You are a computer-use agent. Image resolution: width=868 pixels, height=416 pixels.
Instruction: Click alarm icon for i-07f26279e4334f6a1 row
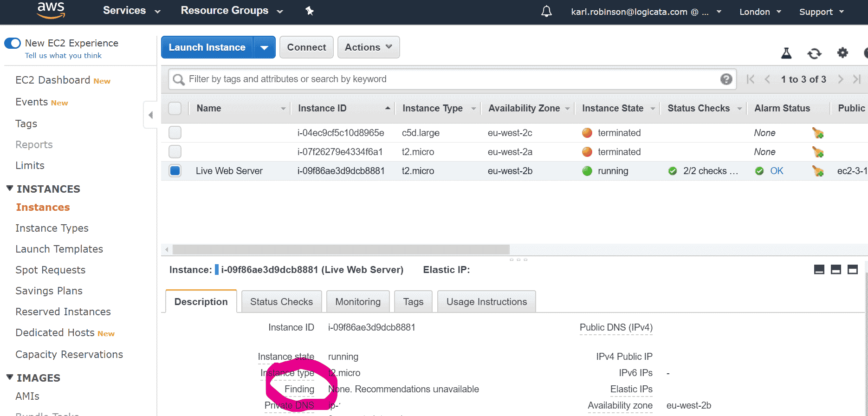pos(818,152)
